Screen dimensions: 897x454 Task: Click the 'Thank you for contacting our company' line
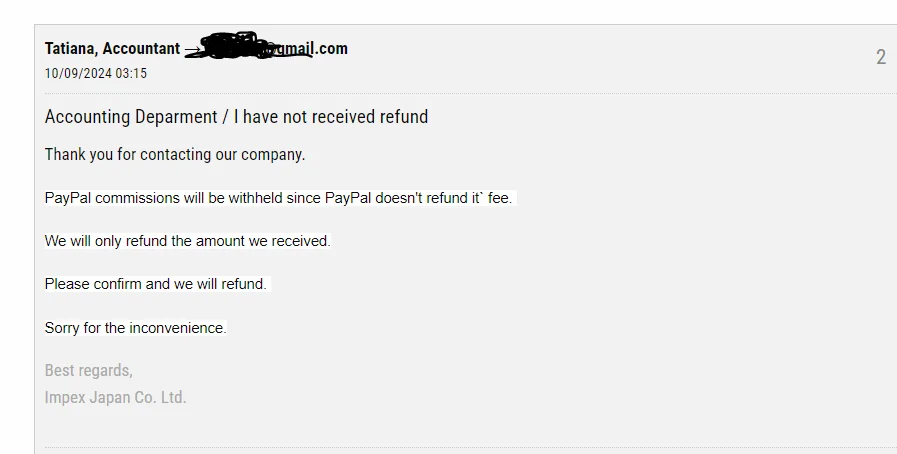(175, 154)
